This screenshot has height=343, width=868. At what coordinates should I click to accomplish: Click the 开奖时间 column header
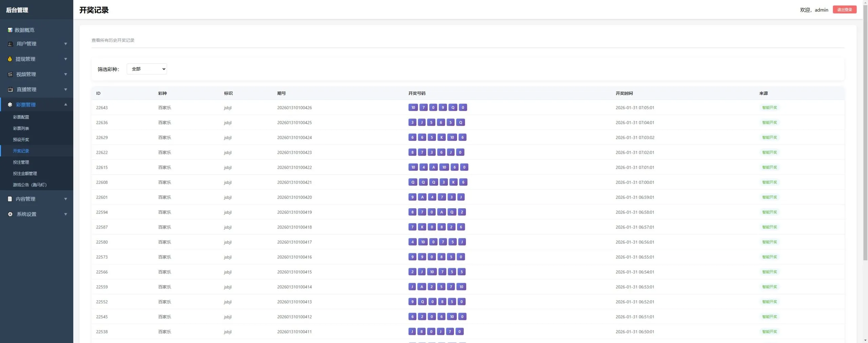(x=624, y=93)
